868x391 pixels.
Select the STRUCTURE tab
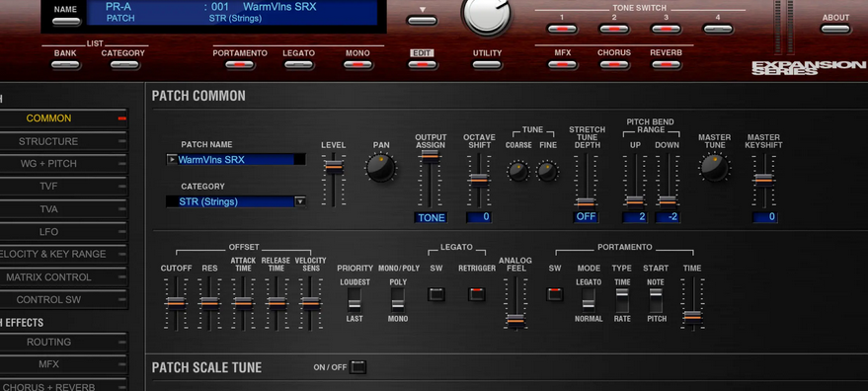click(x=63, y=141)
